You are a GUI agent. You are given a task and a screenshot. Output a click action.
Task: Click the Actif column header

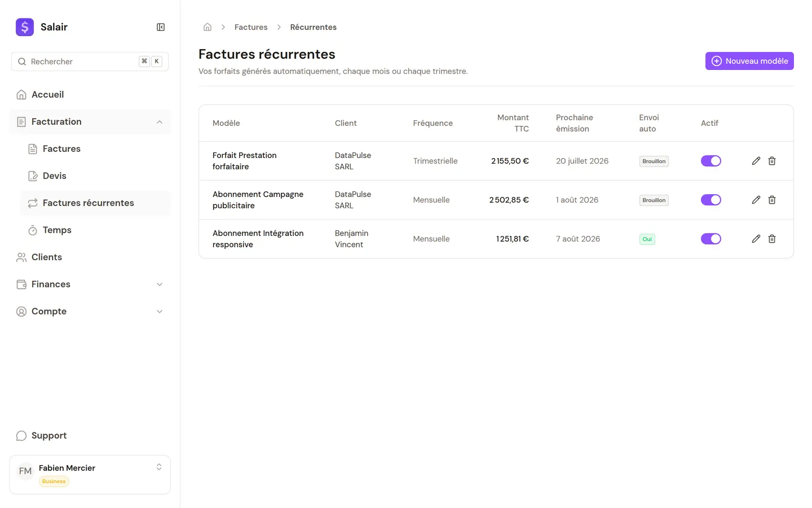click(x=709, y=123)
